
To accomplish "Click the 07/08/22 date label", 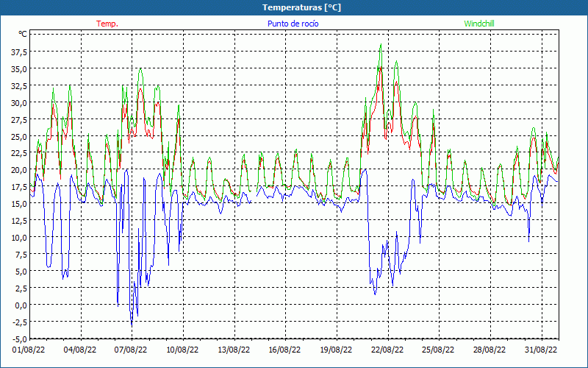I will [131, 350].
